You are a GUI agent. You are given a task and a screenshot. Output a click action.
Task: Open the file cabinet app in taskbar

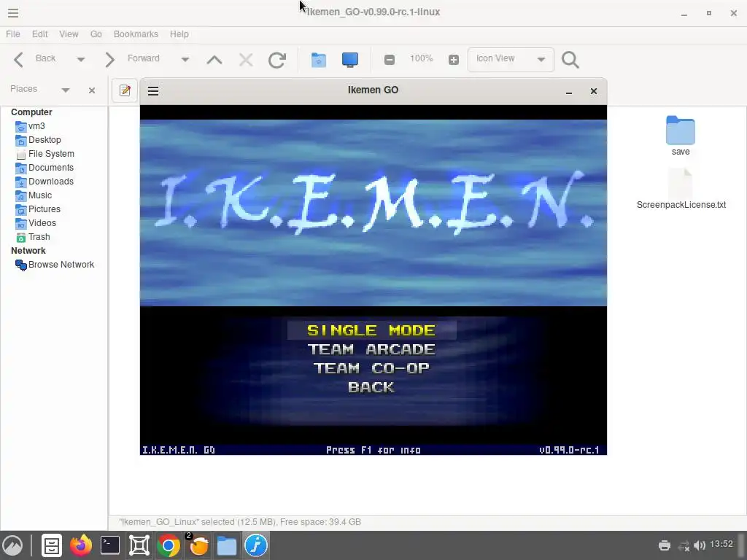point(52,545)
